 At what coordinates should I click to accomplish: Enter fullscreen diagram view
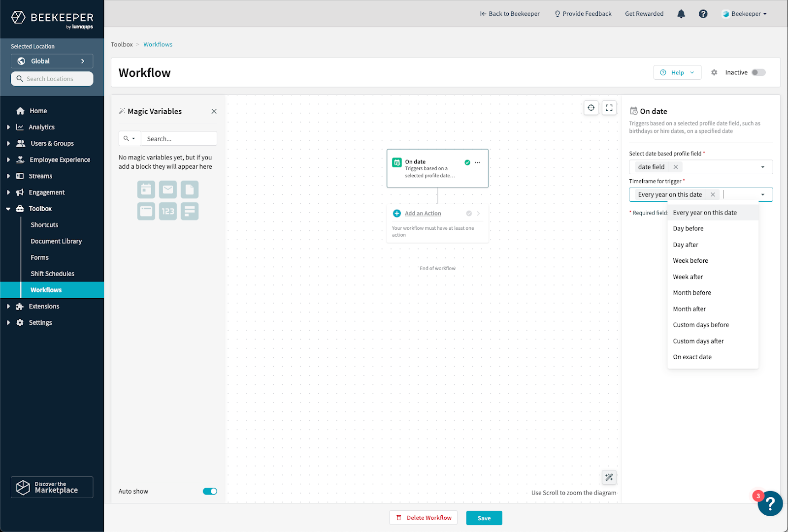[609, 108]
